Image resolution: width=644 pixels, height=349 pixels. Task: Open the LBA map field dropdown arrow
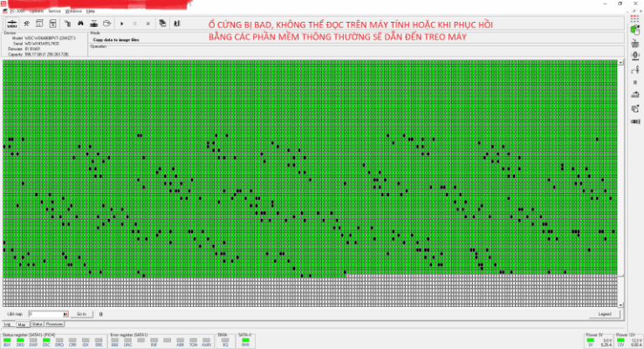coord(65,314)
